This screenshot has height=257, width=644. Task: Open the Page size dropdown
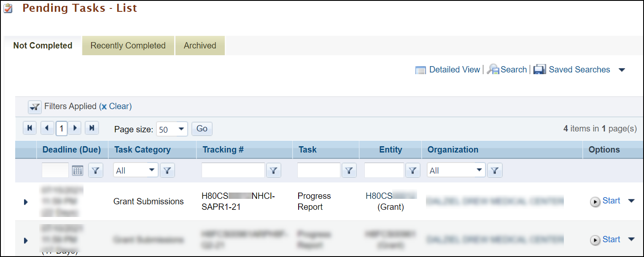172,129
